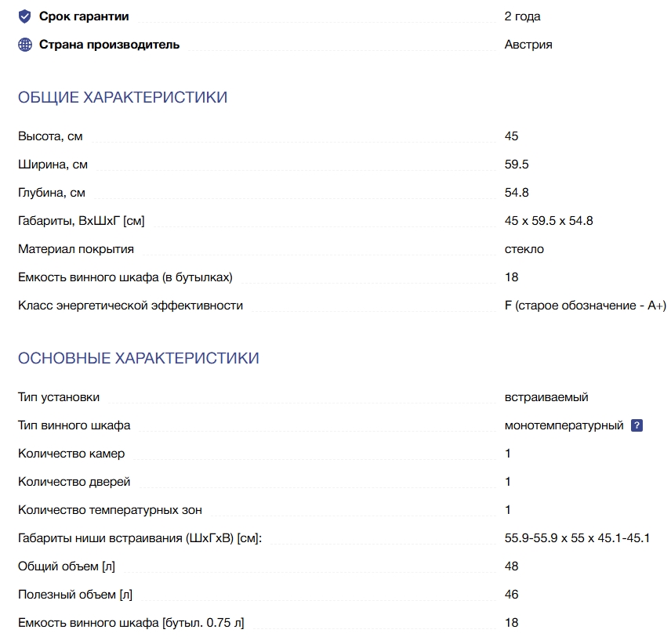Click the Материал покрытия label
The height and width of the screenshot is (644, 671).
click(76, 249)
